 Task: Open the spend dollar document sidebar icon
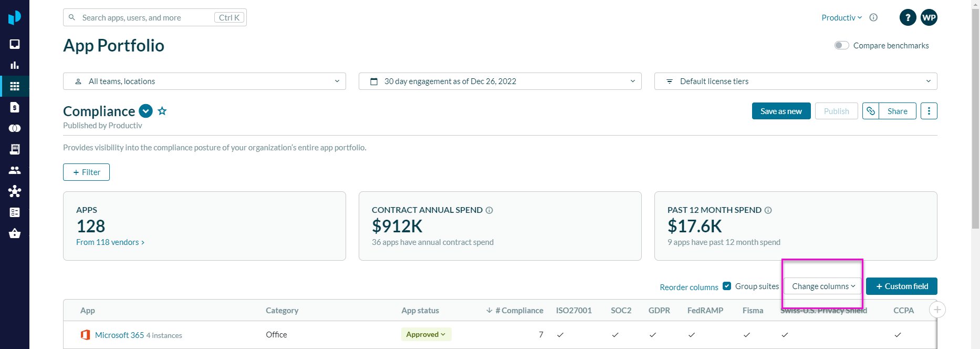[x=15, y=107]
